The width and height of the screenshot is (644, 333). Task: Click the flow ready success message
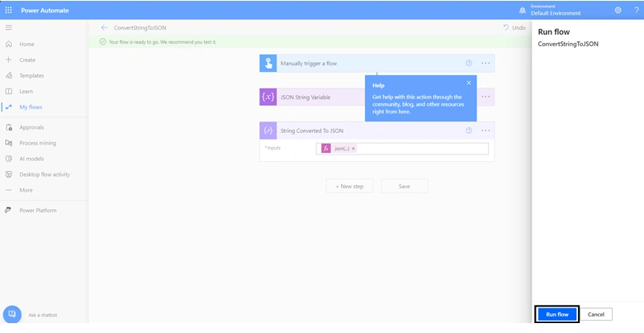(162, 42)
